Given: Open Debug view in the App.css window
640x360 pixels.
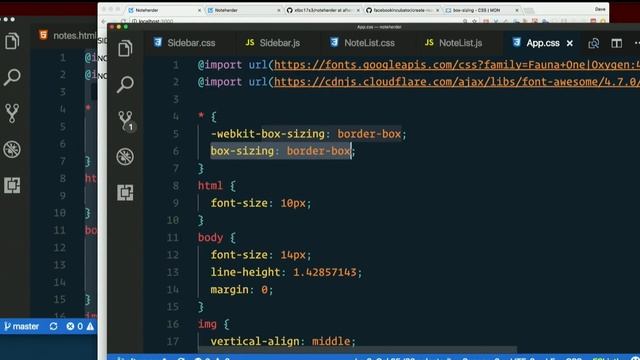Looking at the screenshot, I should point(125,157).
